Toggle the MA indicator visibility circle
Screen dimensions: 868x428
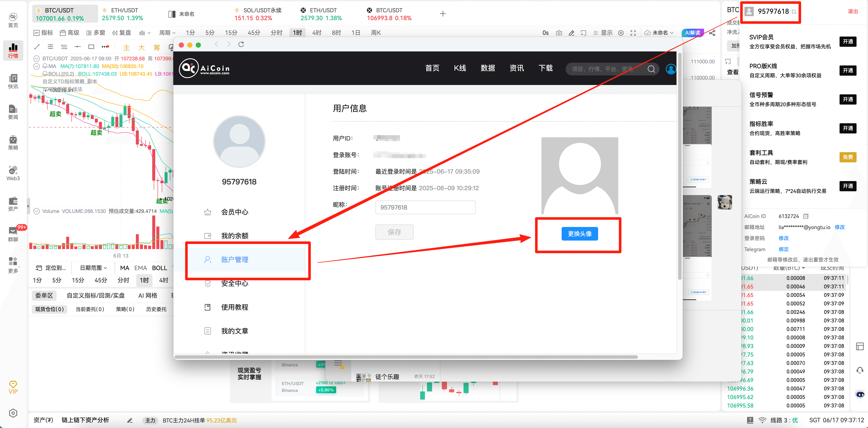36,66
